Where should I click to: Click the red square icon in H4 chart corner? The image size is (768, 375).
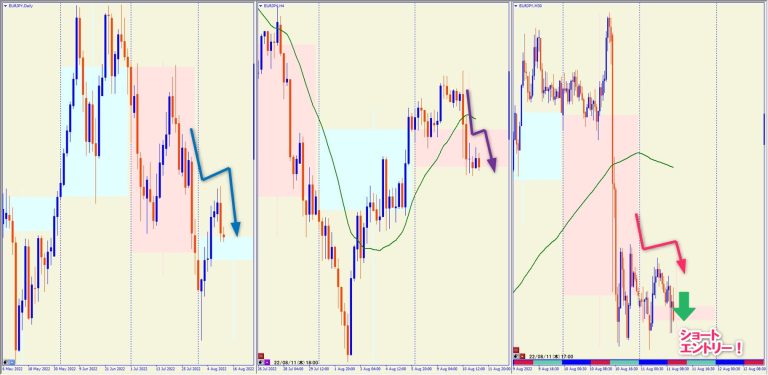261,355
